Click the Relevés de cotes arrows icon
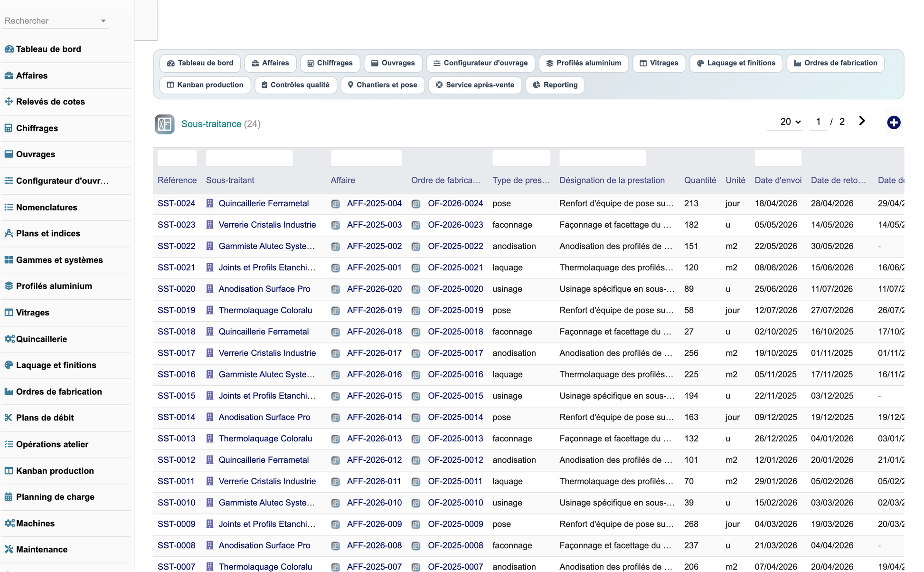 [9, 102]
